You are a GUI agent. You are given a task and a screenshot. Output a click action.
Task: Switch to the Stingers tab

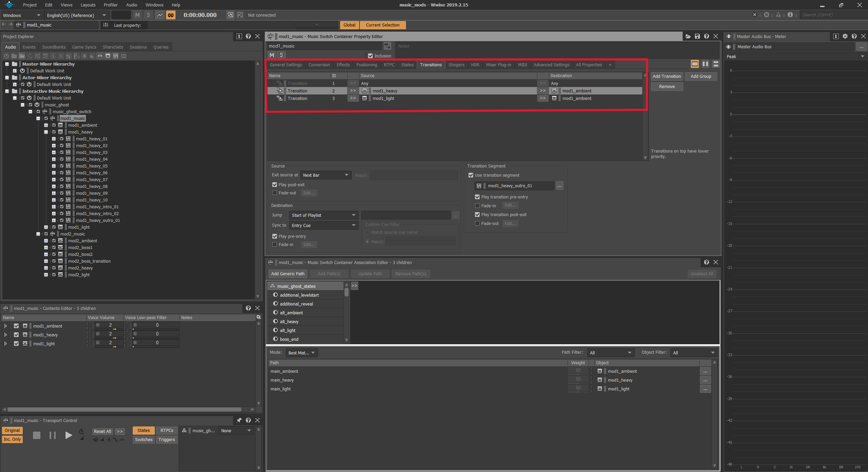[x=456, y=65]
